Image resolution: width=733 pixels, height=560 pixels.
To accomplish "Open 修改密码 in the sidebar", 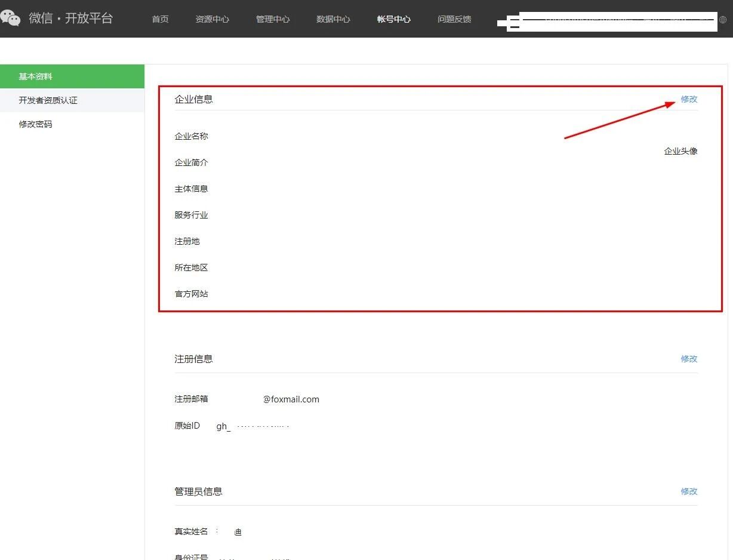I will point(72,124).
